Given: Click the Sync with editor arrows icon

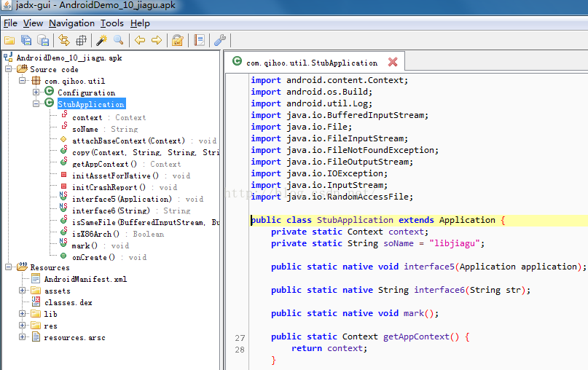Looking at the screenshot, I should [x=64, y=40].
